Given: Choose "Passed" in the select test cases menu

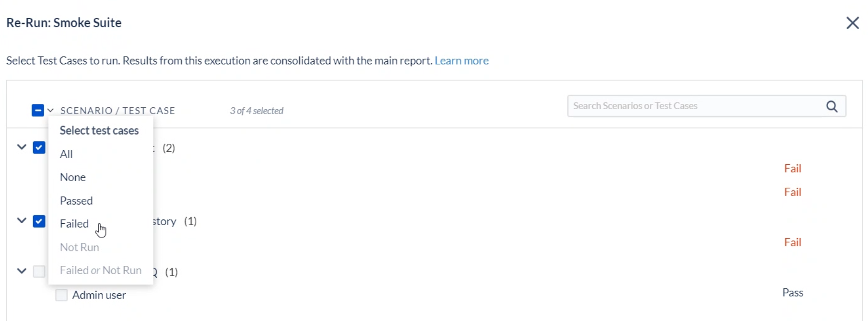Looking at the screenshot, I should click(76, 200).
